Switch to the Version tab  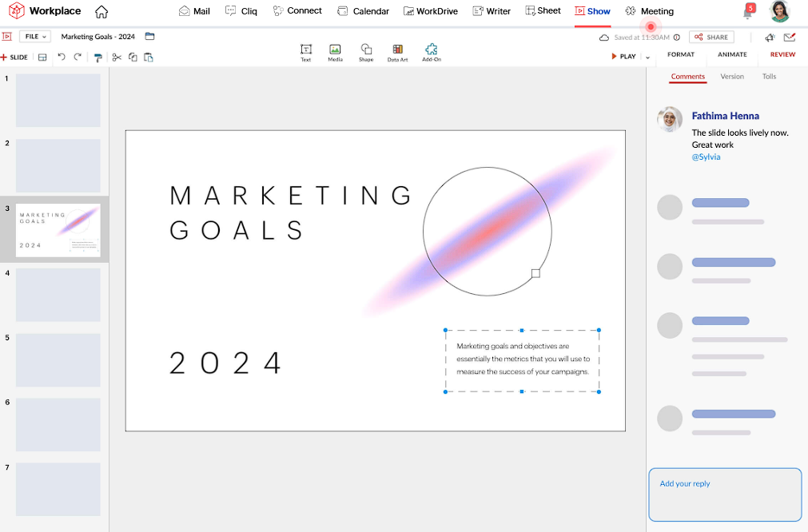point(731,77)
